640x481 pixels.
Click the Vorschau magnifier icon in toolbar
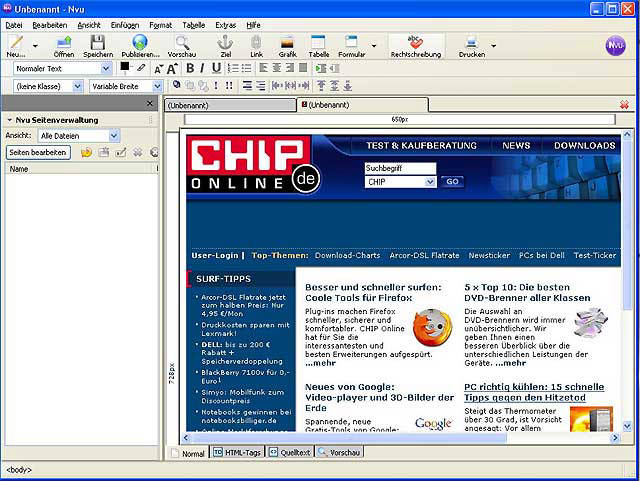point(182,42)
